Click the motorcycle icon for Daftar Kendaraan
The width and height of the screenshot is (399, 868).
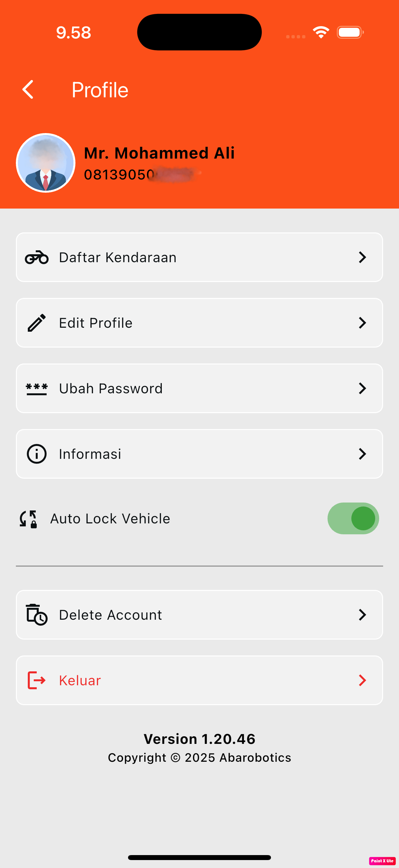(37, 258)
